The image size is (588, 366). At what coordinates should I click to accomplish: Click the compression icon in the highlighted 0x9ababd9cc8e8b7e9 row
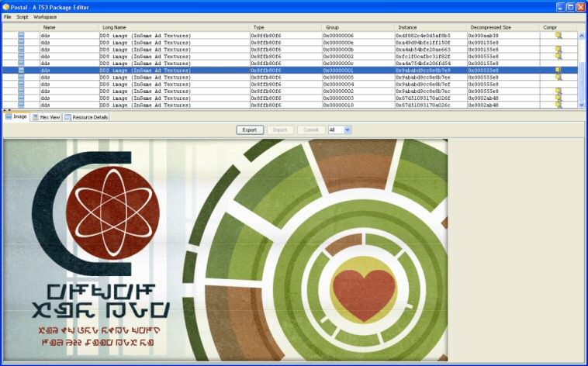[559, 70]
